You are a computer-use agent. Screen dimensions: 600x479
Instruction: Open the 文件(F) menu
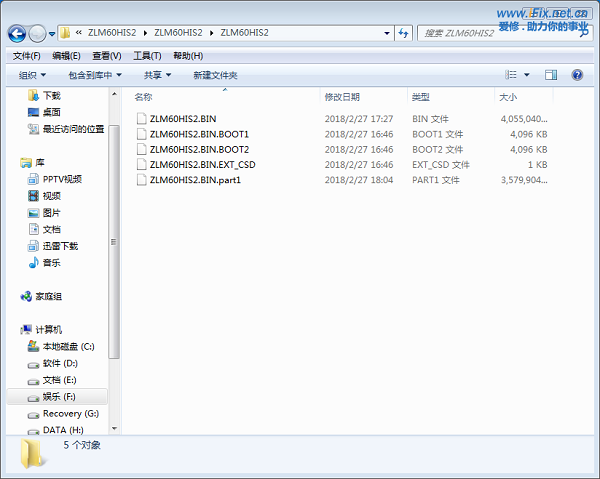point(27,56)
